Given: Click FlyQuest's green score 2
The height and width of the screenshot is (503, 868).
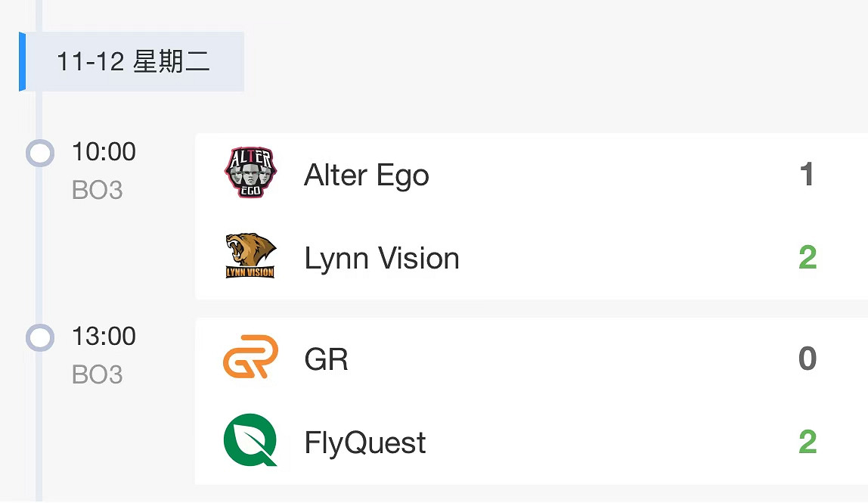Looking at the screenshot, I should [x=808, y=442].
